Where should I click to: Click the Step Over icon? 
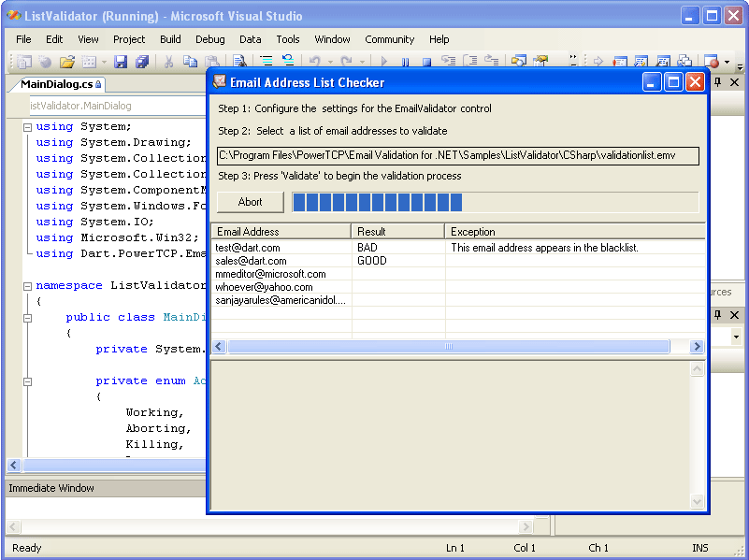click(x=470, y=61)
